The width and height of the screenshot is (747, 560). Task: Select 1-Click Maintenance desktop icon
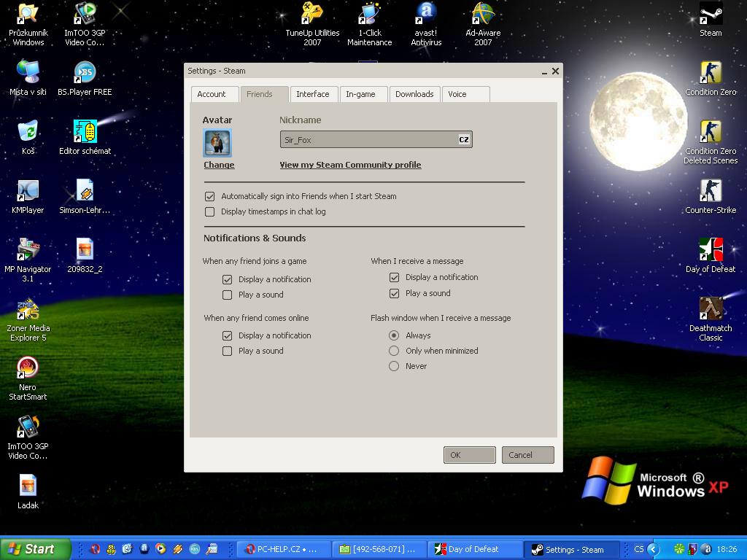point(369,24)
